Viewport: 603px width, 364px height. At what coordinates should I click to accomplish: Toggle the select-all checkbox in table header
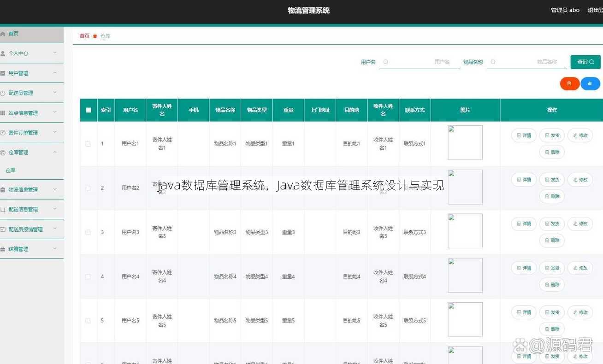click(89, 110)
